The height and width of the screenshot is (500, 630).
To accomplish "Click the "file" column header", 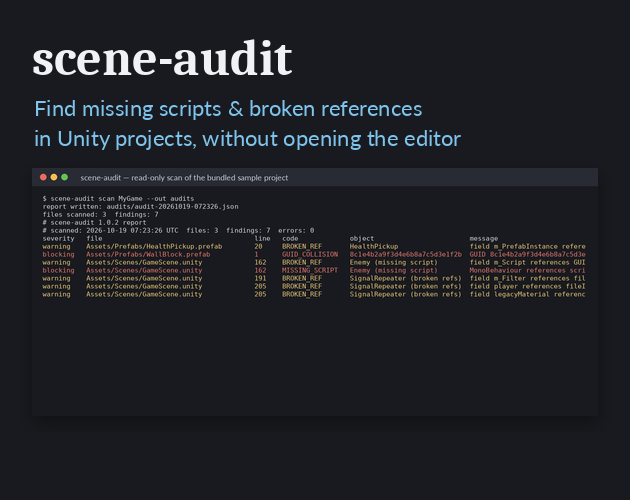I will [x=94, y=238].
